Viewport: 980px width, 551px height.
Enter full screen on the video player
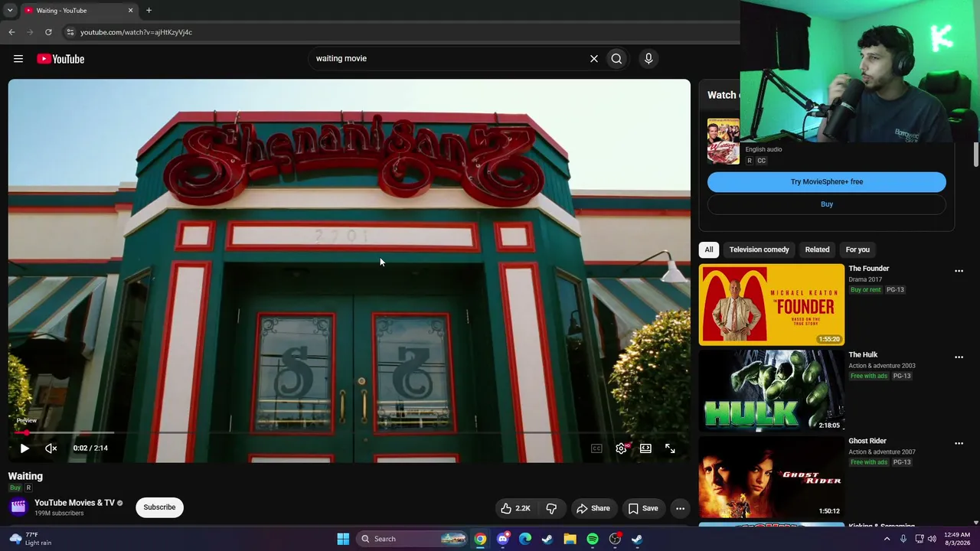pyautogui.click(x=670, y=448)
